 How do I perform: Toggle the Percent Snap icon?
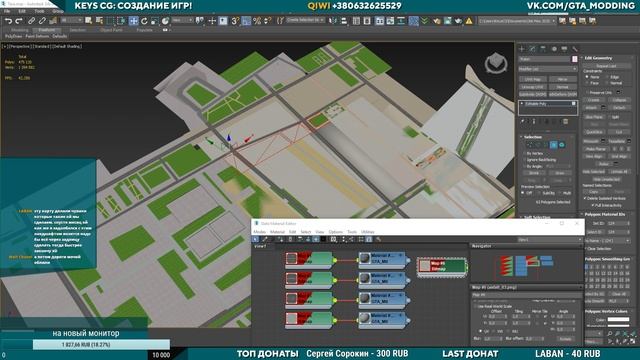pos(257,21)
